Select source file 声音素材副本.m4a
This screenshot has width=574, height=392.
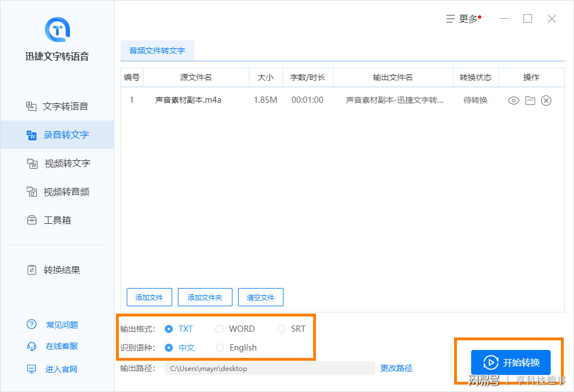(x=188, y=100)
